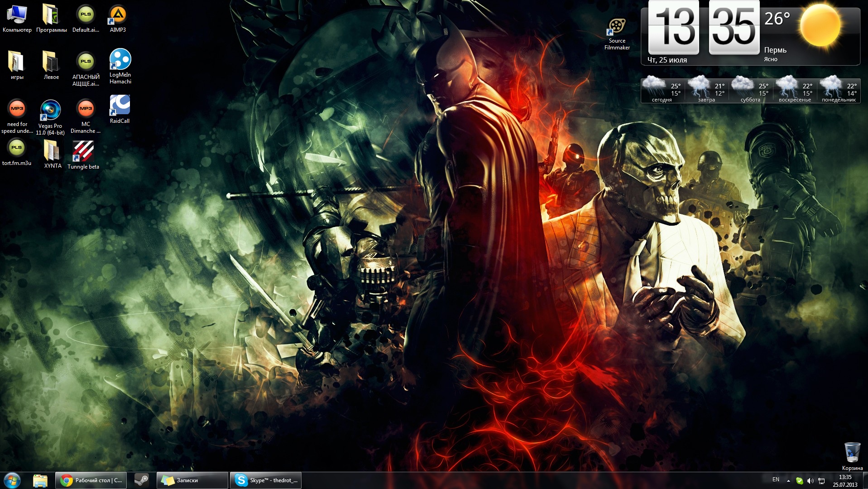868x489 pixels.
Task: Switch to the Chrome Рабочий стол taskbar window
Action: 91,480
